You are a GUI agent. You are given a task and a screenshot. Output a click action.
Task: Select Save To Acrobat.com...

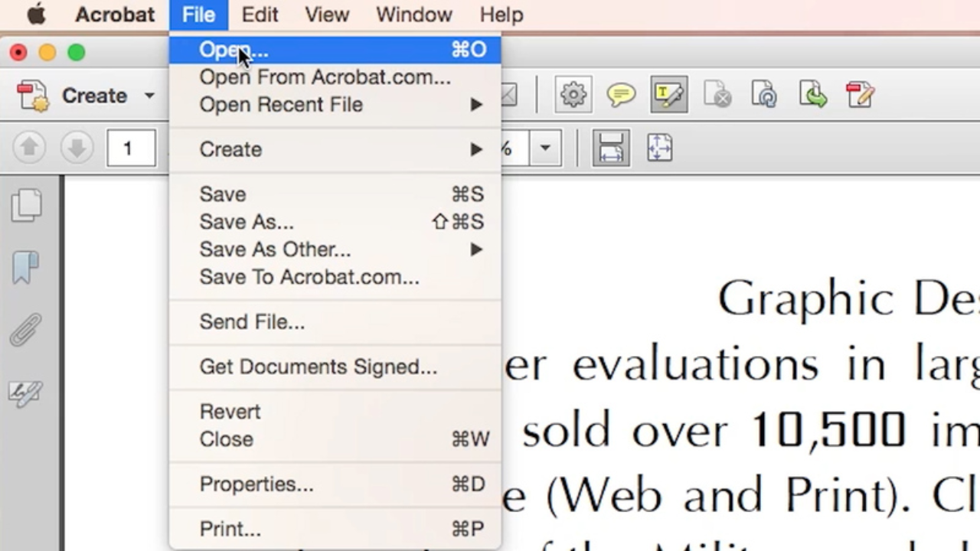coord(335,277)
